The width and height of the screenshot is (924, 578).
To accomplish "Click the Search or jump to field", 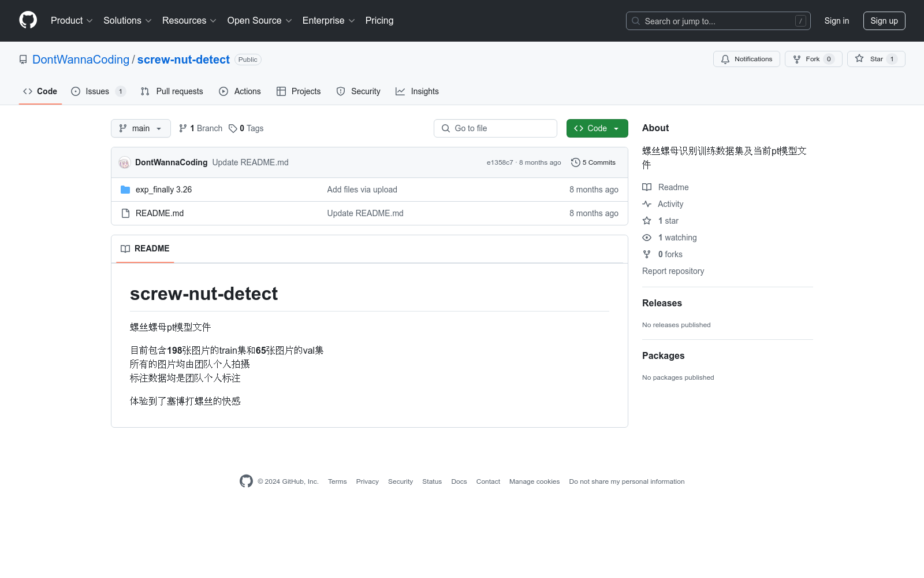I will pos(718,21).
